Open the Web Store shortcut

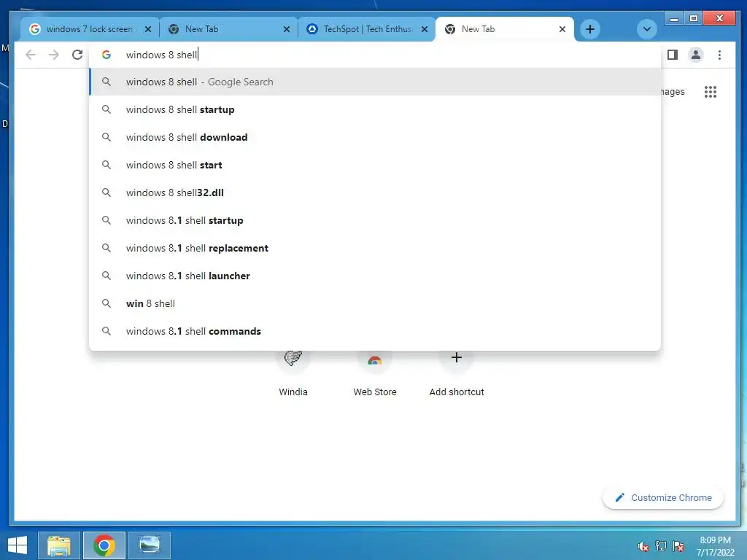375,374
